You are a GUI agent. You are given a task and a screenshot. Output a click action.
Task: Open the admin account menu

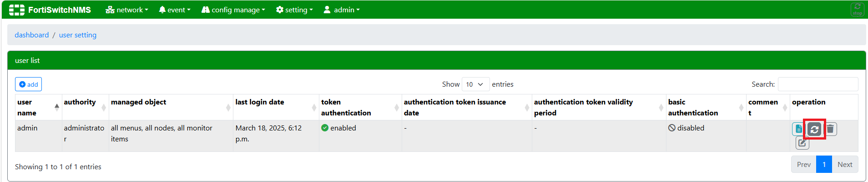pos(341,10)
